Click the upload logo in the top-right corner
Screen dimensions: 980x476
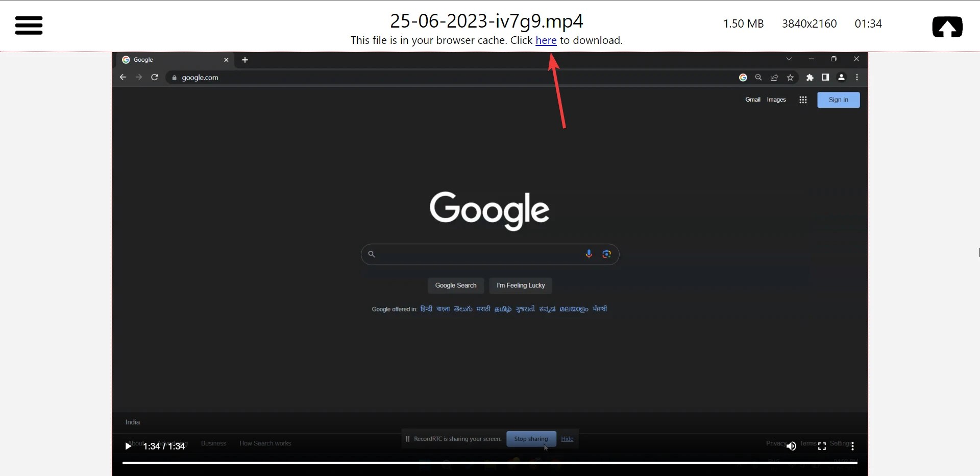click(948, 27)
